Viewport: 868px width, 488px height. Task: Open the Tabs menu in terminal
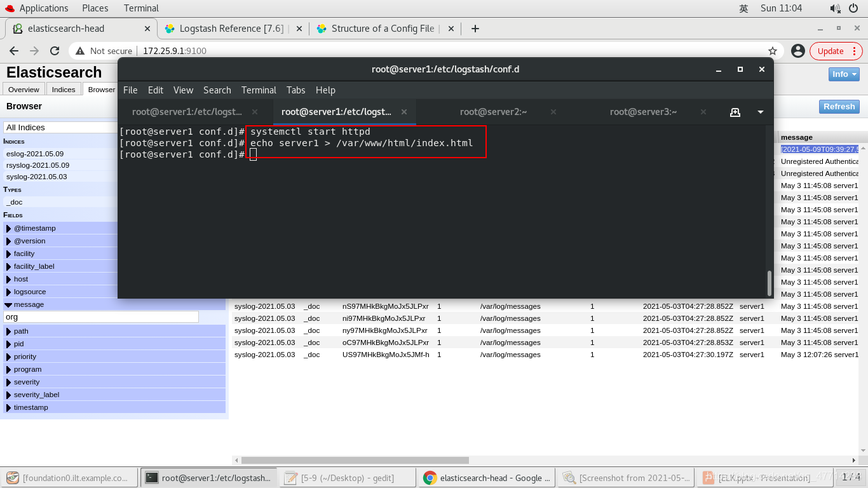click(x=296, y=90)
